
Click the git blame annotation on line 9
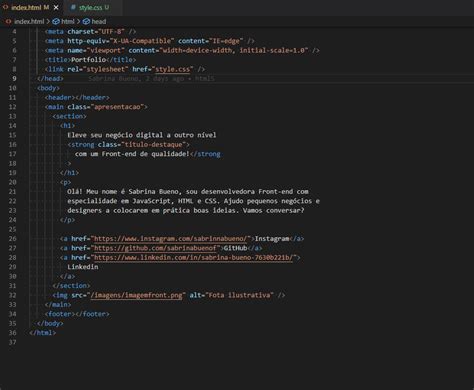tap(151, 78)
